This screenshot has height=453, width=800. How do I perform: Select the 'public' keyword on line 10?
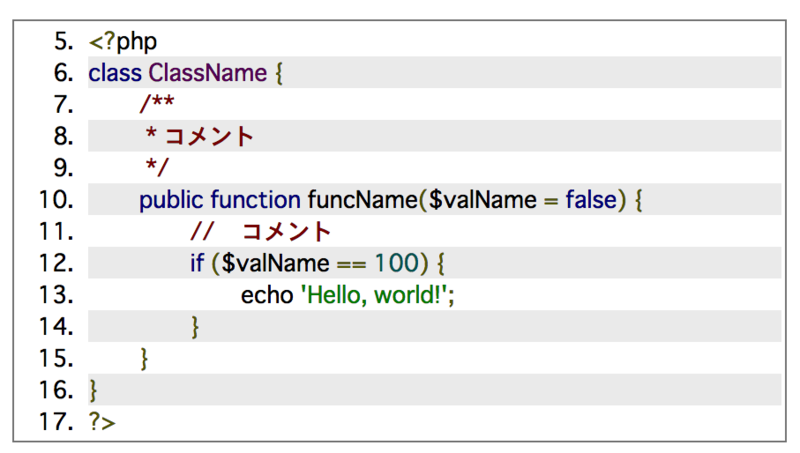click(x=171, y=200)
